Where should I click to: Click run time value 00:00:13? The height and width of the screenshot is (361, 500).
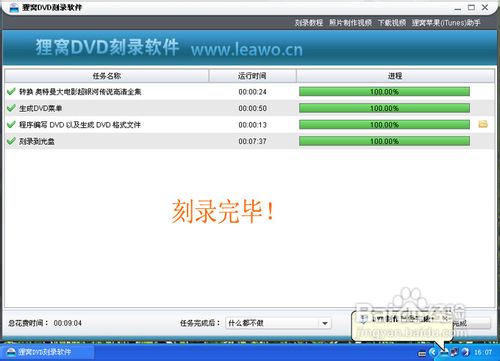252,125
